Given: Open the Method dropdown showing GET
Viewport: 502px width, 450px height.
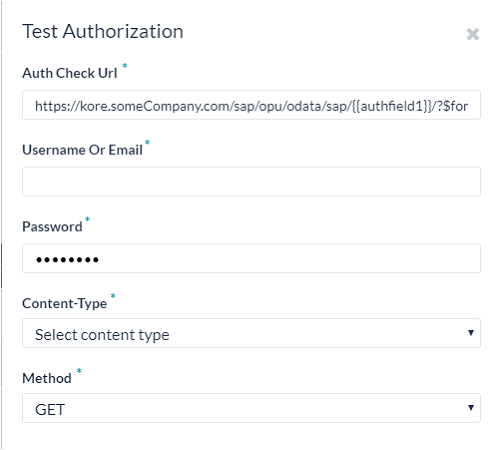Looking at the screenshot, I should point(251,408).
